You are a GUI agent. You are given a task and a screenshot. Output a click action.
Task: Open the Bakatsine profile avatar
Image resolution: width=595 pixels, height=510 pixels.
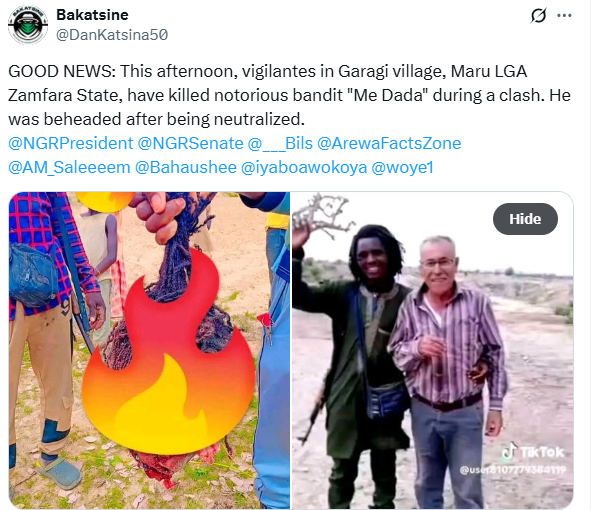28,25
